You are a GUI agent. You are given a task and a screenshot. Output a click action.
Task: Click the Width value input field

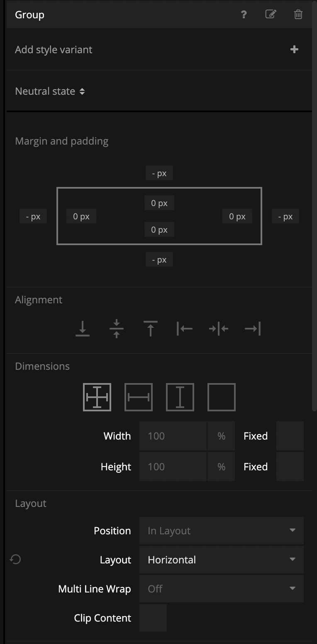(x=173, y=436)
